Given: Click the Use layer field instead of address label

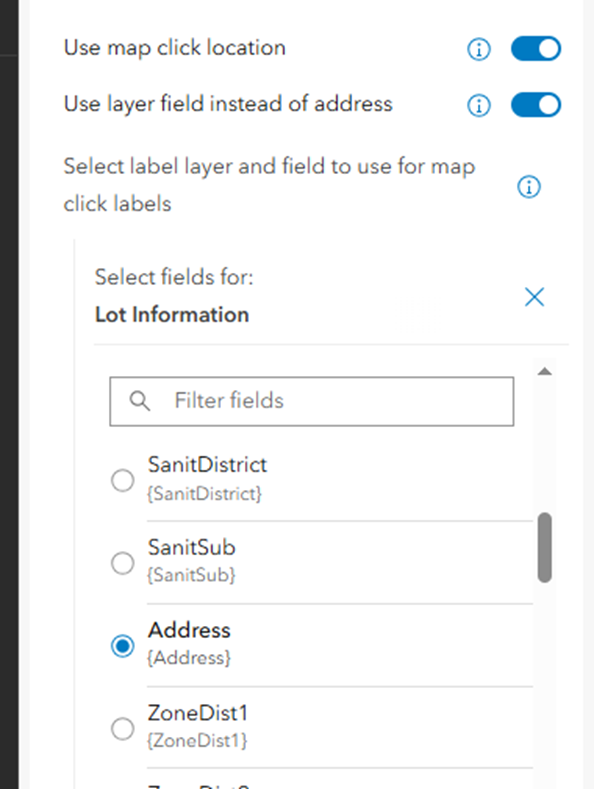Looking at the screenshot, I should click(228, 104).
